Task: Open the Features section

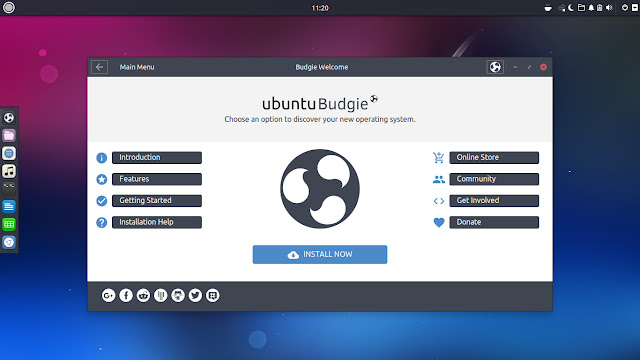Action: click(x=157, y=179)
